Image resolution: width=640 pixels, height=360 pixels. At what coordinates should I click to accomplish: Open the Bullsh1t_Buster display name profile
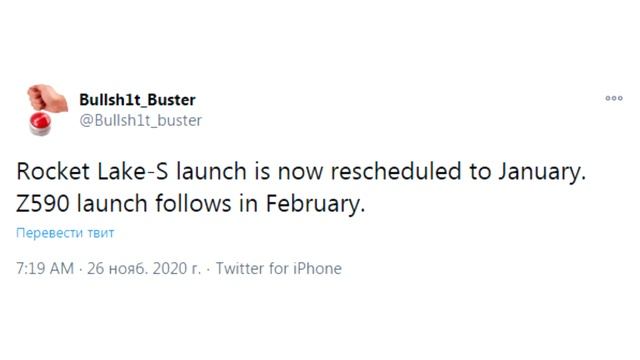pyautogui.click(x=137, y=100)
